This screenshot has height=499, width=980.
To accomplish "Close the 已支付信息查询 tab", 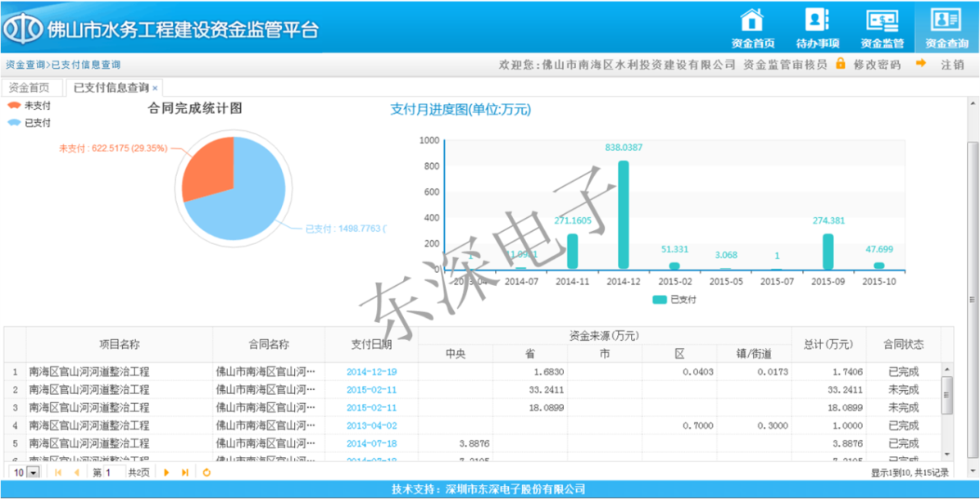I will [x=155, y=88].
